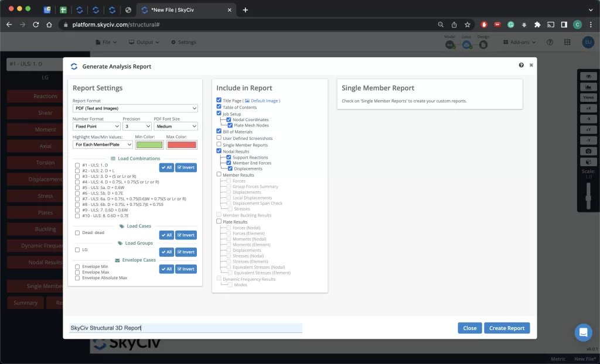Open the live chat bubble
This screenshot has width=600, height=364.
[583, 332]
